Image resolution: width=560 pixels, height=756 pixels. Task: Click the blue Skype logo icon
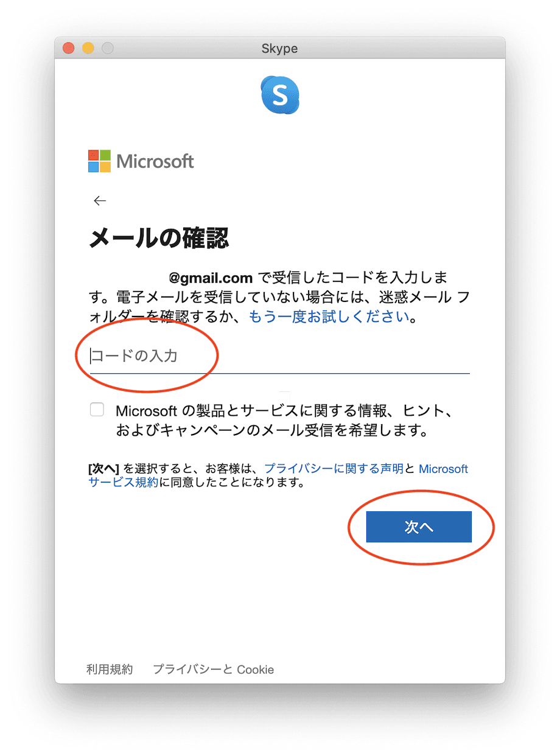pos(280,96)
